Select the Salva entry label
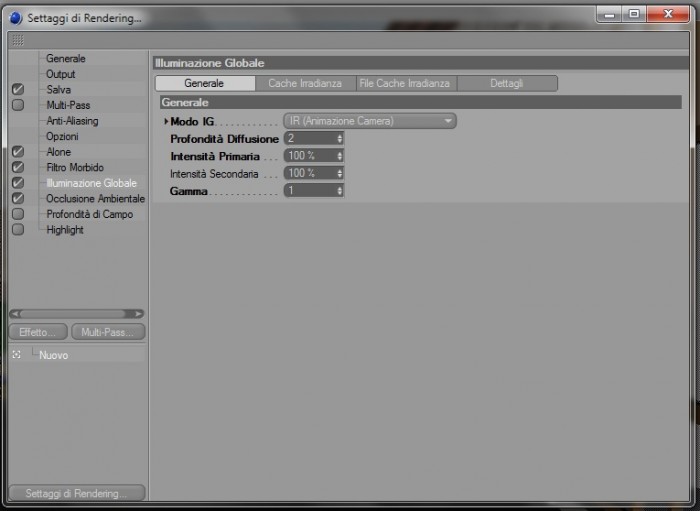 coord(58,90)
